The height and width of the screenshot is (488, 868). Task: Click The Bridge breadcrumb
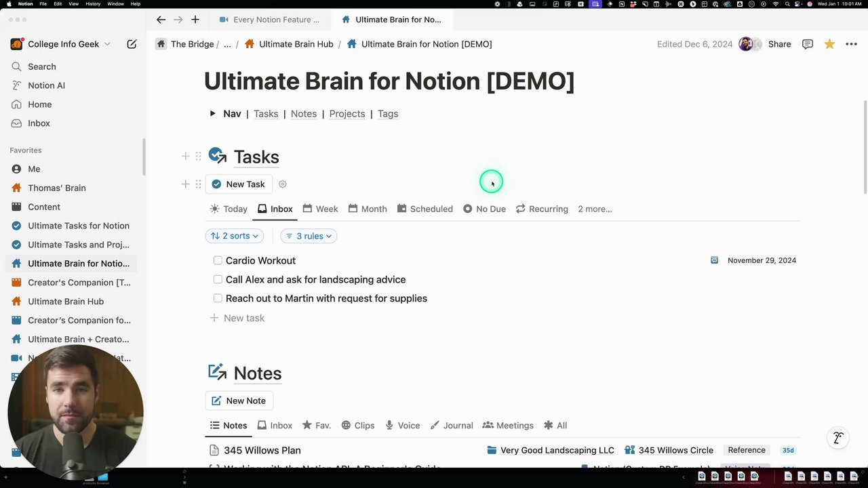[192, 44]
